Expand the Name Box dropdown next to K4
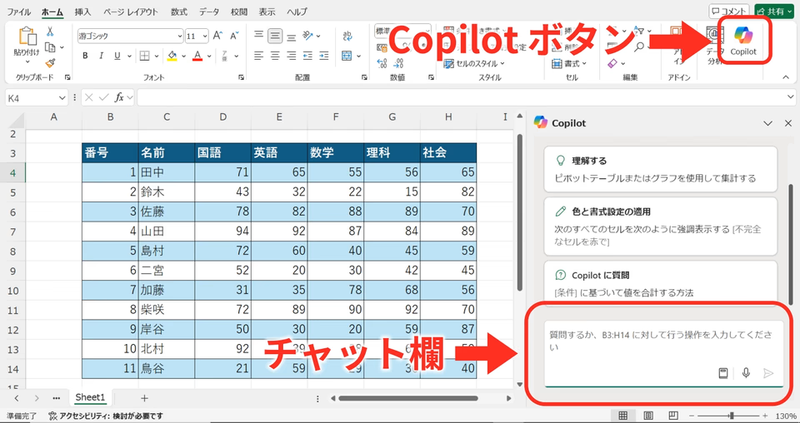The height and width of the screenshot is (423, 800). point(62,97)
